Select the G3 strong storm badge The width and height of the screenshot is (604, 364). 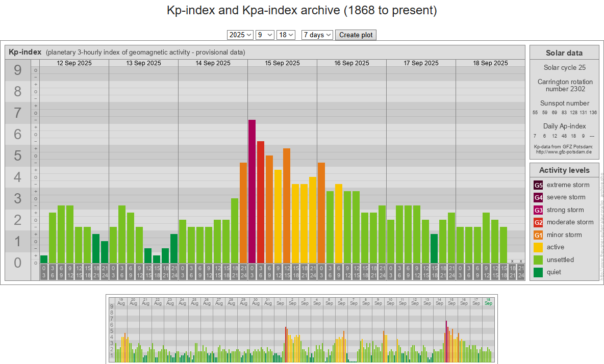point(538,210)
